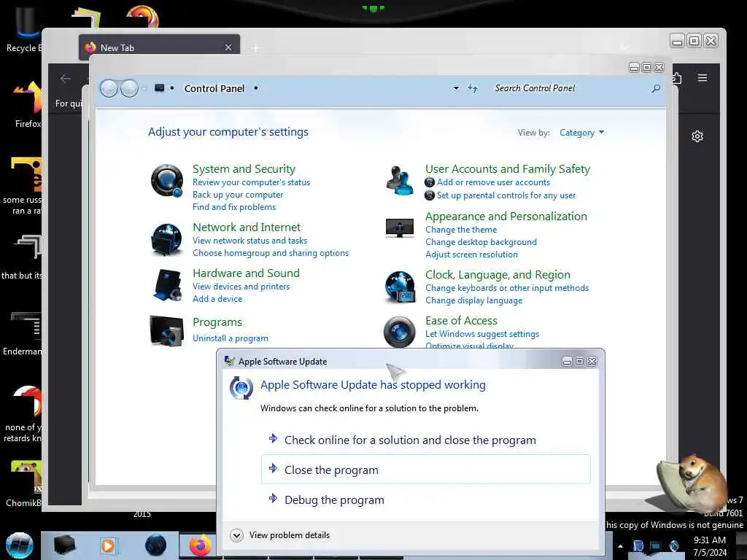This screenshot has width=747, height=560.
Task: Open Firefox new tab settings gear
Action: coord(697,136)
